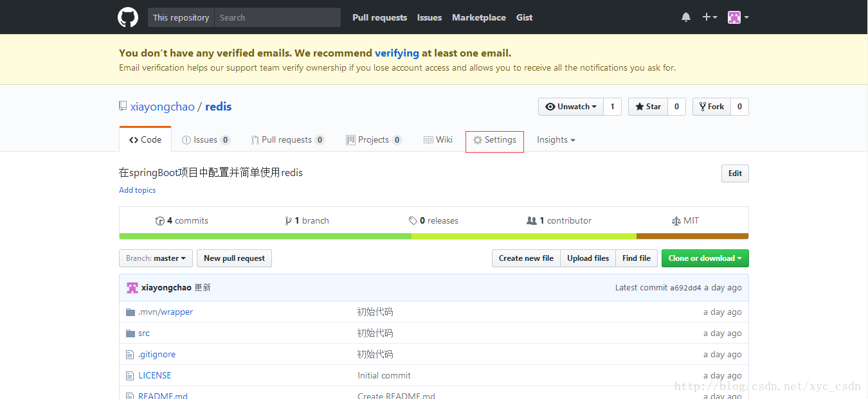
Task: Open latest commit hash a692dd4
Action: click(x=685, y=288)
